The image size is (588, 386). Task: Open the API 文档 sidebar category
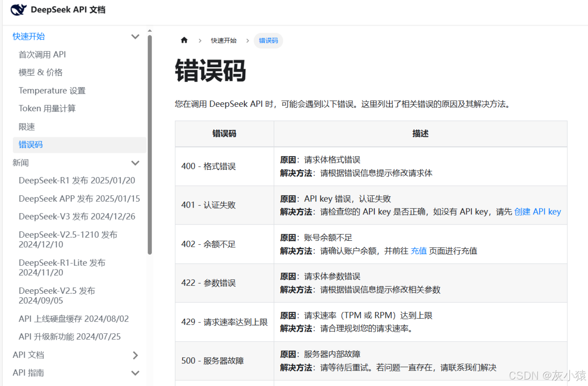[28, 355]
